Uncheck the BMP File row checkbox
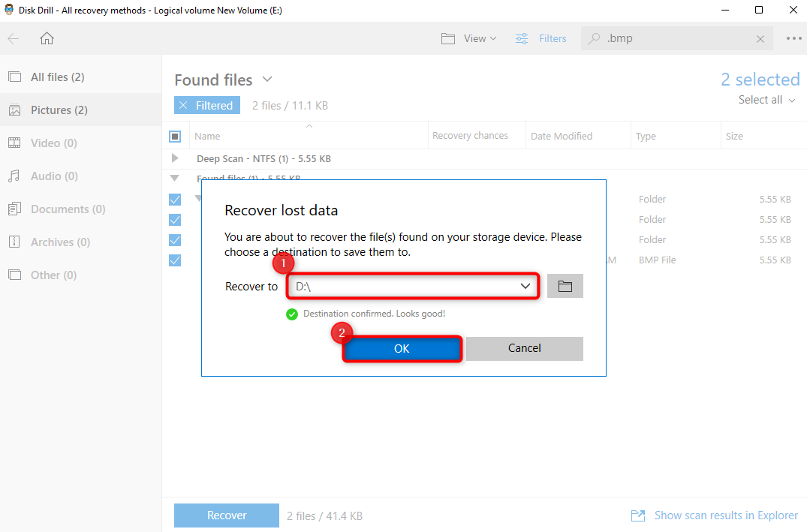807x532 pixels. pyautogui.click(x=175, y=260)
